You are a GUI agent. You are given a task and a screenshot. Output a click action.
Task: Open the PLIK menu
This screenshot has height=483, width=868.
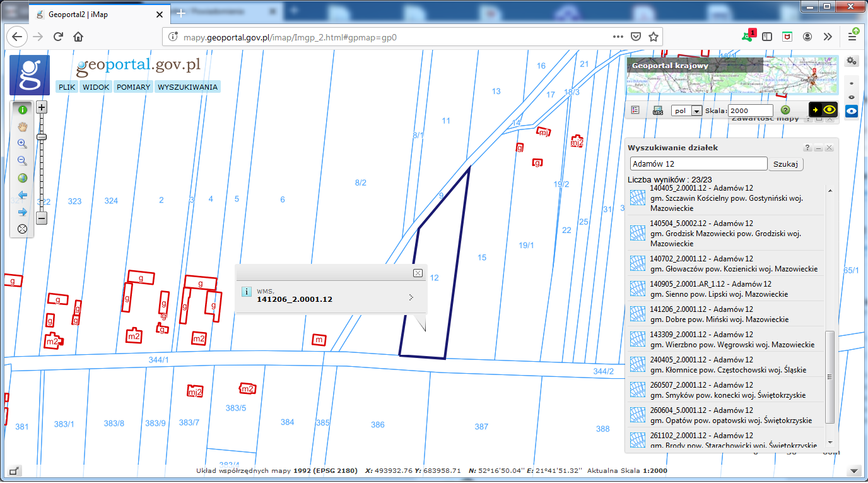67,87
